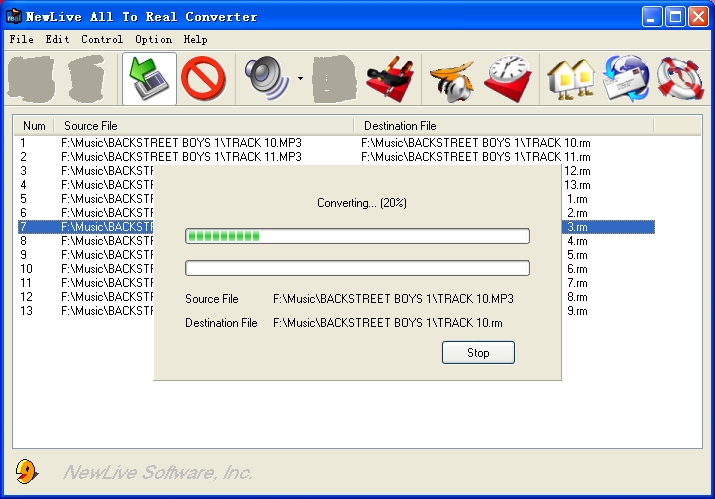Open the Help menu
Screen dimensions: 715x499
[x=196, y=39]
